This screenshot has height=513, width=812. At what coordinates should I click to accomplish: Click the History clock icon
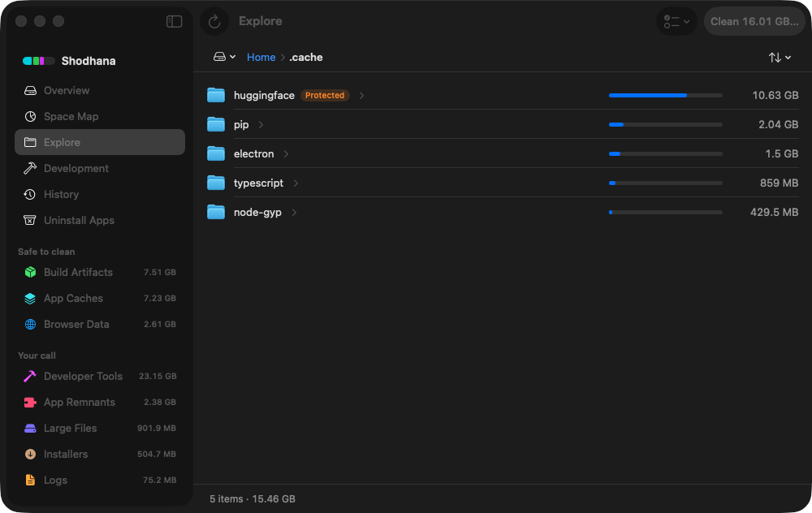(x=30, y=194)
